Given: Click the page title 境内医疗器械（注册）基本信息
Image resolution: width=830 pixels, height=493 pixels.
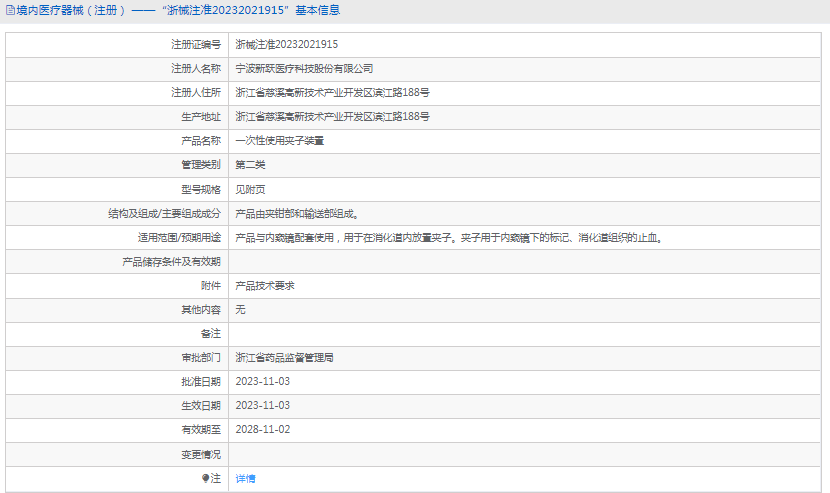Looking at the screenshot, I should [x=178, y=10].
